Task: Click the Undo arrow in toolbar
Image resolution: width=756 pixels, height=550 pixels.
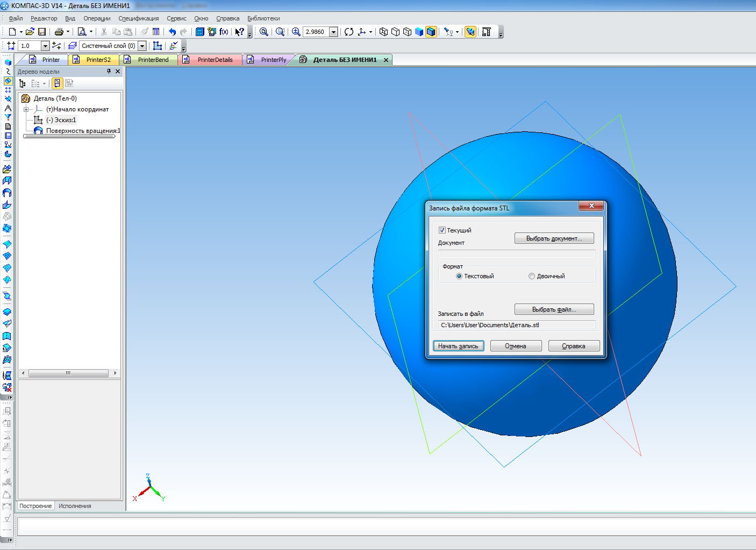Action: click(x=172, y=32)
